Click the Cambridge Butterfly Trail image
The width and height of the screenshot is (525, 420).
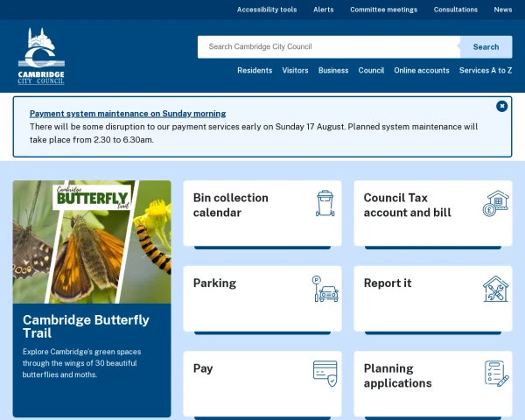tap(92, 241)
